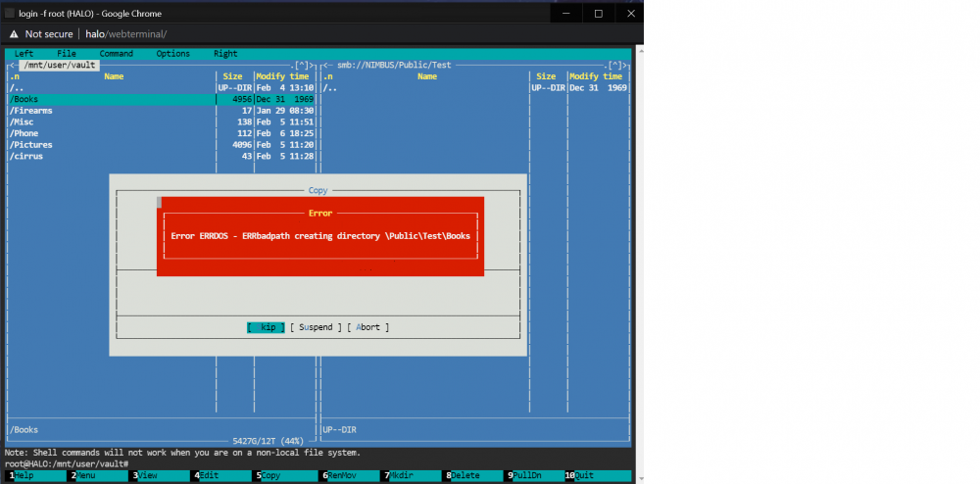This screenshot has height=484, width=980.
Task: Click the /Books status line in left panel
Action: click(24, 430)
